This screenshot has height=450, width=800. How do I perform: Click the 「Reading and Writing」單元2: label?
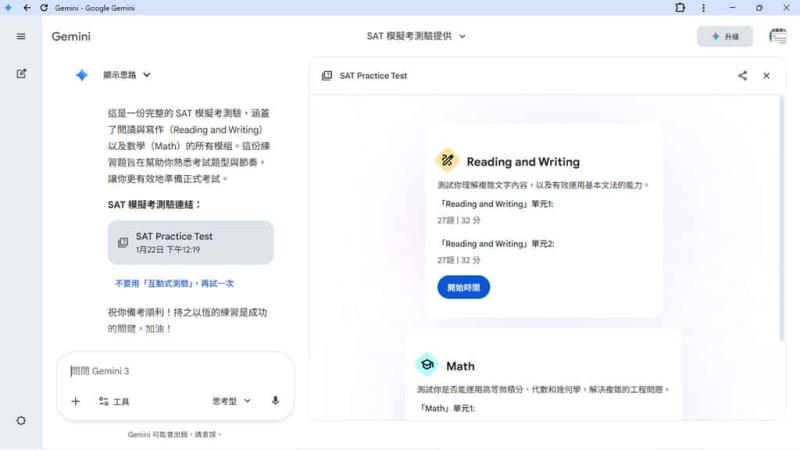click(496, 243)
